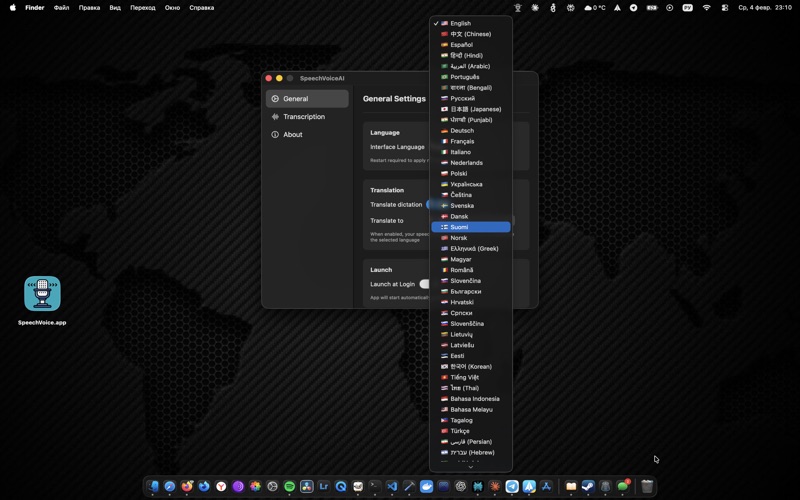Viewport: 800px width, 500px height.
Task: Select 한국어 (Korean) language
Action: tap(471, 366)
